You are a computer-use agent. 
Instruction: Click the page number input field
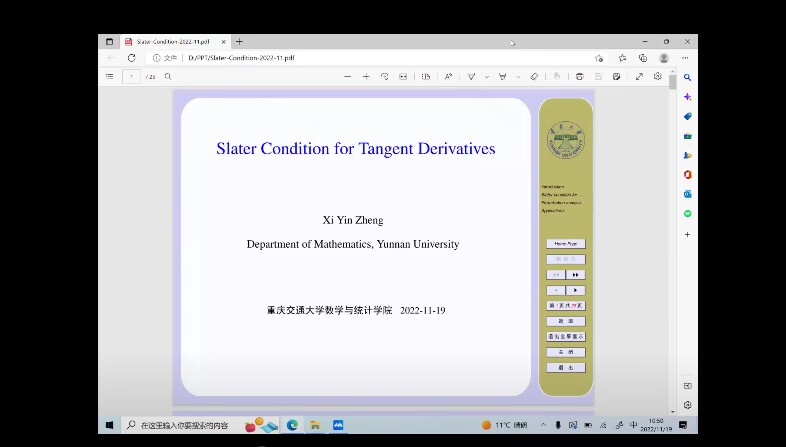pyautogui.click(x=134, y=76)
